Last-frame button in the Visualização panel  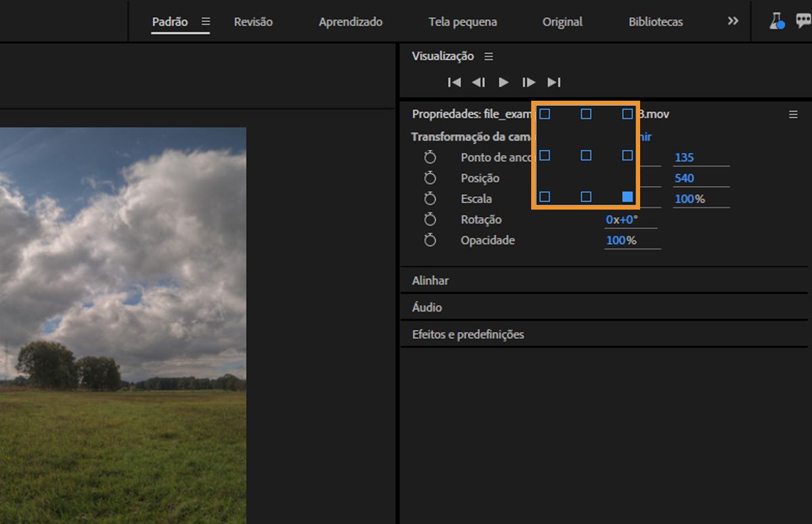[x=554, y=82]
